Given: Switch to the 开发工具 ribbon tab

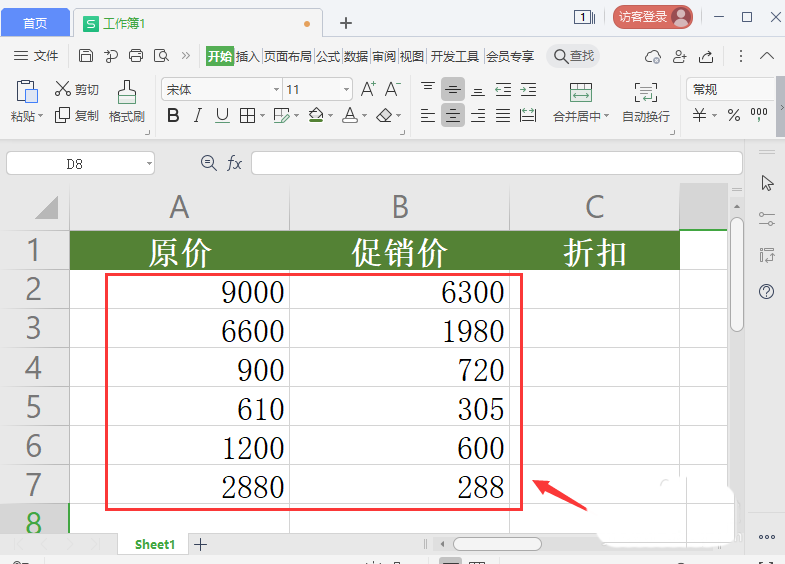Looking at the screenshot, I should click(455, 56).
